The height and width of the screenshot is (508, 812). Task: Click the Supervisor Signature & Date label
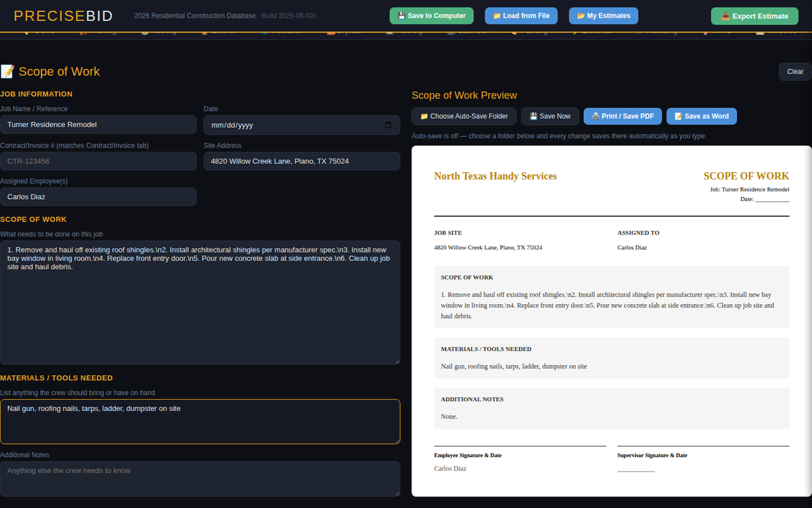point(652,456)
